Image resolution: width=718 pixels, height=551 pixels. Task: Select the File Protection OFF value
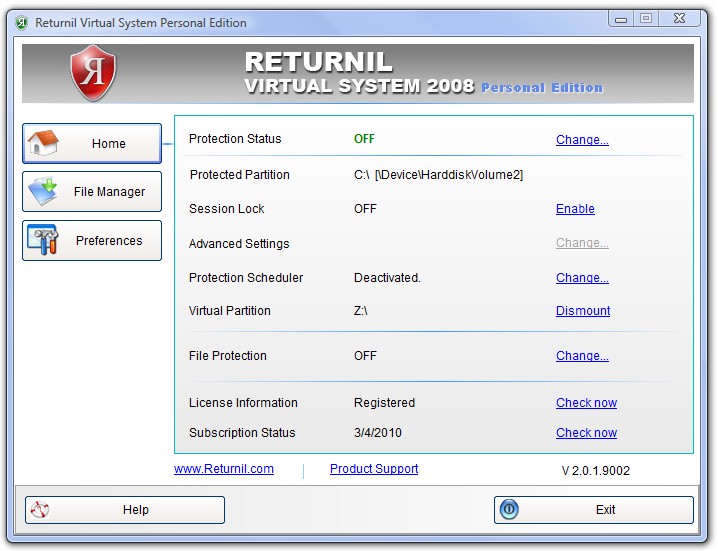point(365,356)
